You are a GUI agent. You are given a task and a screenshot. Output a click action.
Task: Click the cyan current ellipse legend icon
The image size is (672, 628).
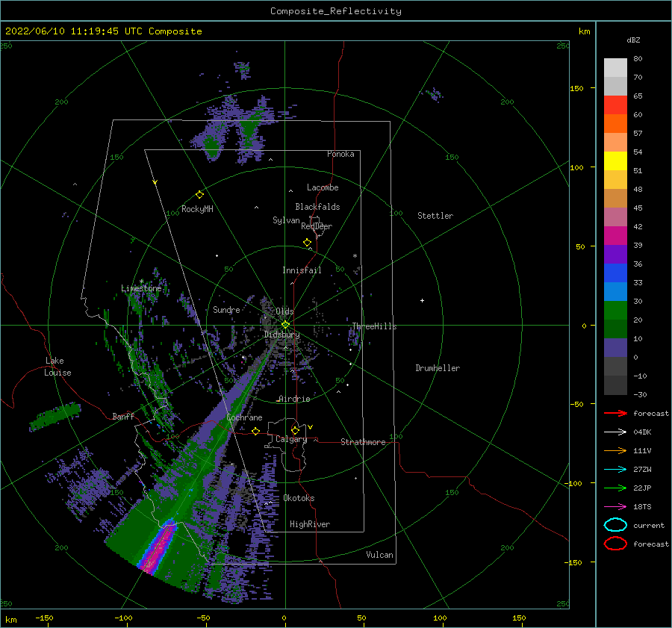click(x=615, y=525)
